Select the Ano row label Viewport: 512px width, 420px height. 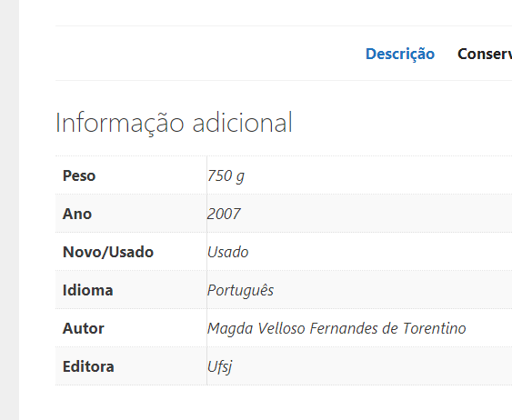click(x=77, y=214)
